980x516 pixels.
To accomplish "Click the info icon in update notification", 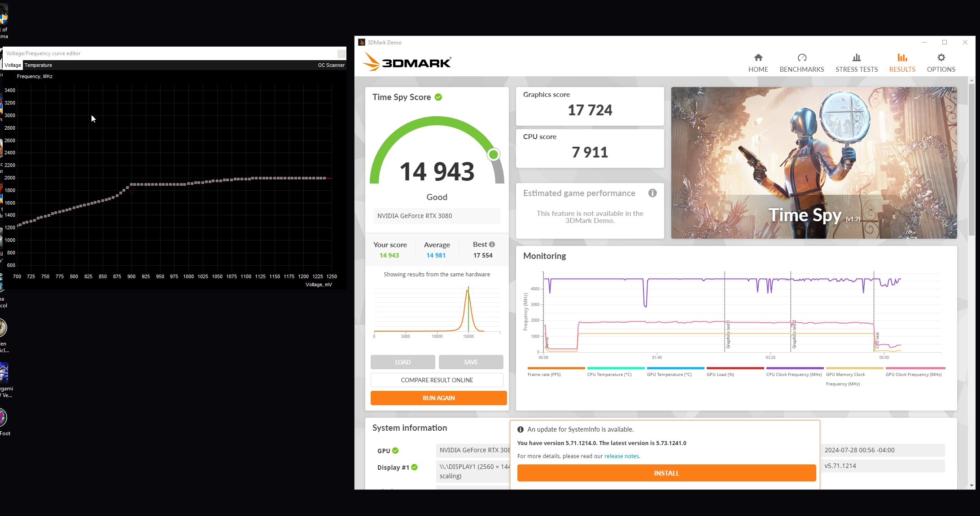I will (x=521, y=429).
